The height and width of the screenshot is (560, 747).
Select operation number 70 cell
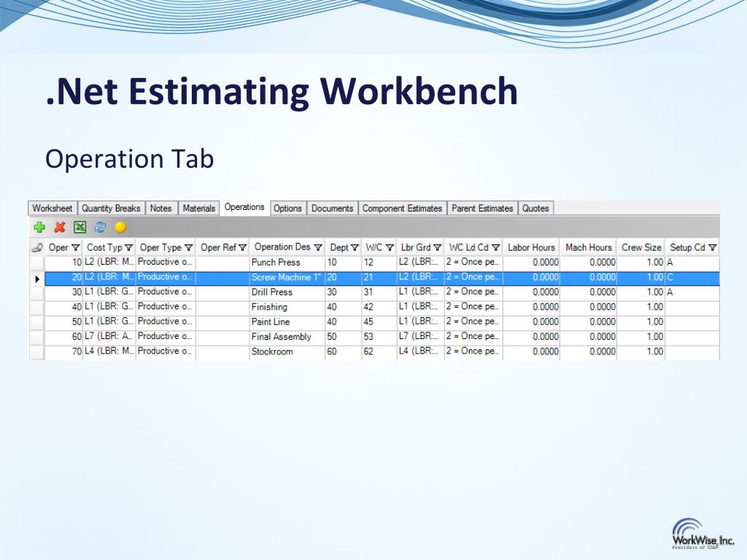coord(64,351)
